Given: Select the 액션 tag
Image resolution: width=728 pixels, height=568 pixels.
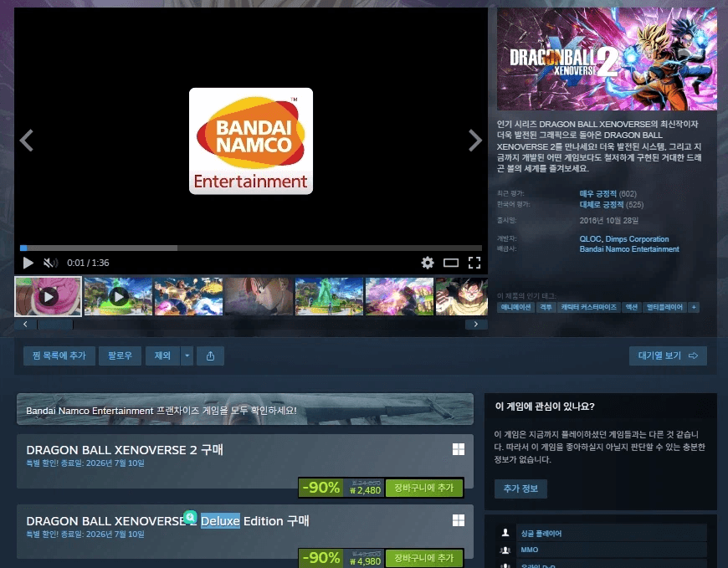Looking at the screenshot, I should click(632, 307).
